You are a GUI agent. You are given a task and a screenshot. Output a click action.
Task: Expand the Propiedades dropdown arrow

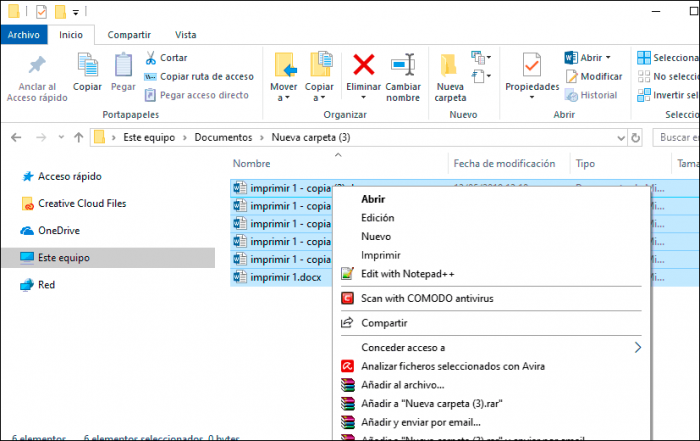tap(532, 97)
